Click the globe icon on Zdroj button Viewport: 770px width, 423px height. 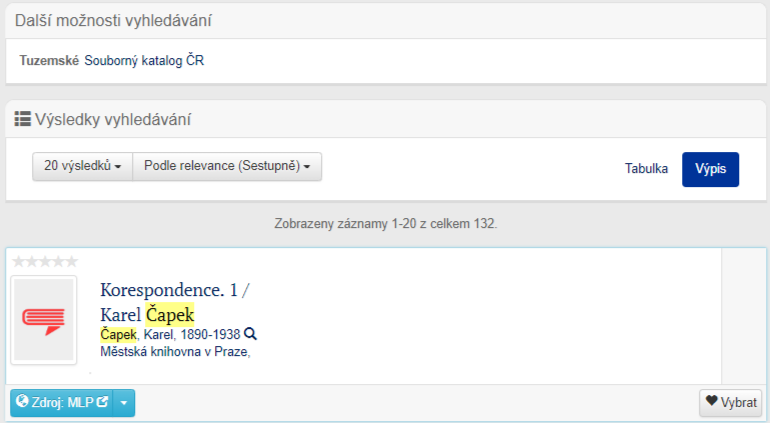21,402
